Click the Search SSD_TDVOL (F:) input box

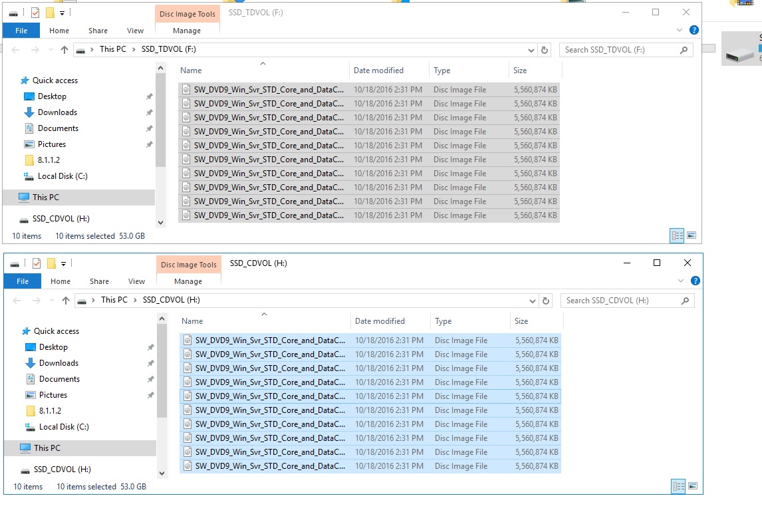click(618, 50)
